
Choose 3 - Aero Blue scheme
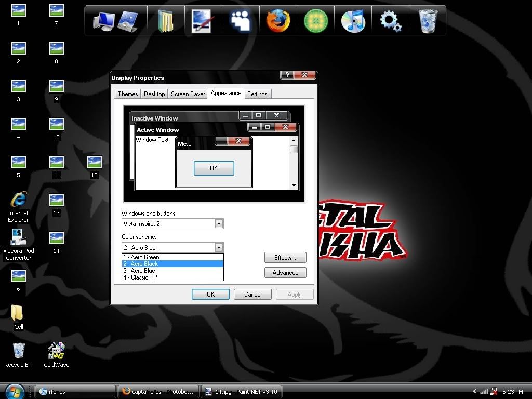tap(172, 271)
